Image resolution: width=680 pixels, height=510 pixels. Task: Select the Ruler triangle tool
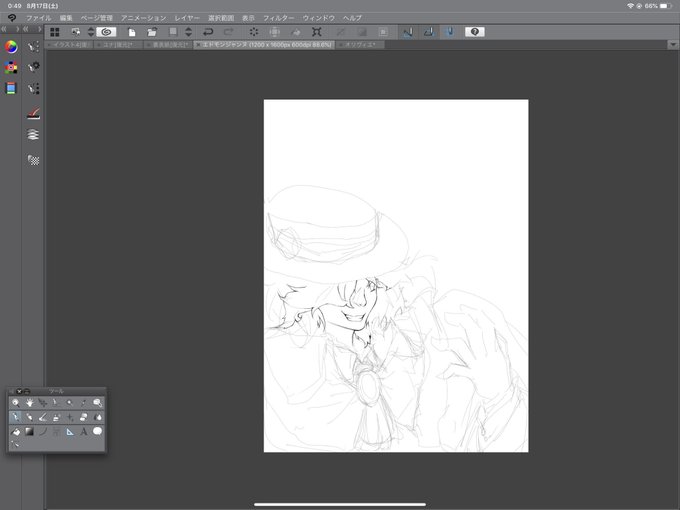point(70,432)
